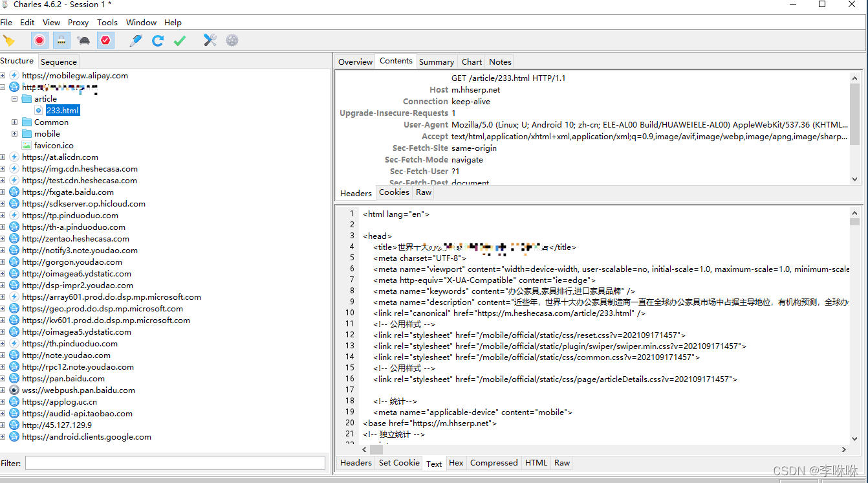Open response Set Cookie tab

pyautogui.click(x=399, y=462)
